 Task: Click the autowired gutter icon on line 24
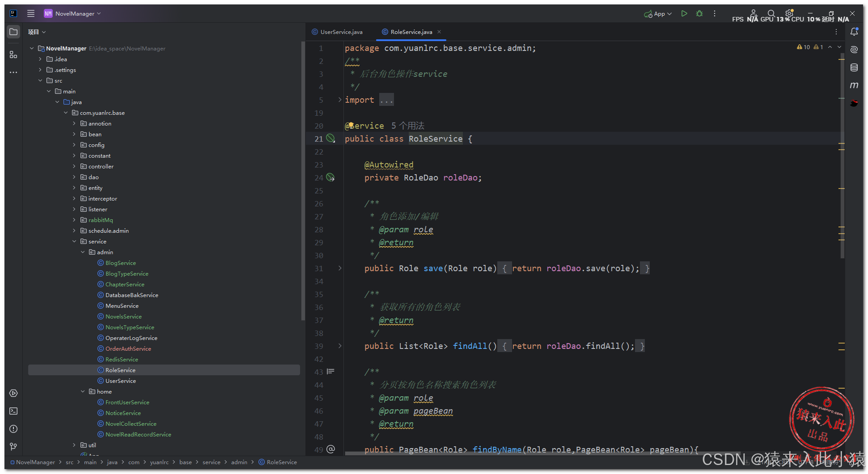[x=330, y=177]
